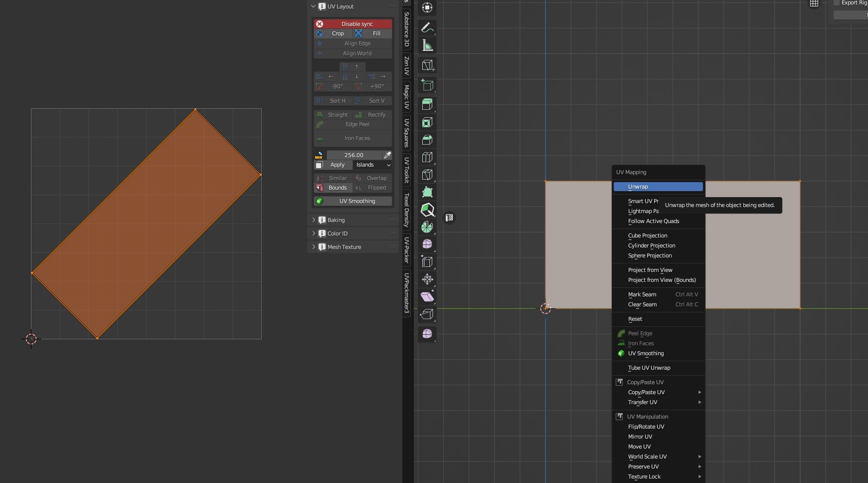Image resolution: width=868 pixels, height=483 pixels.
Task: Select the Shear tool
Action: coord(427,296)
